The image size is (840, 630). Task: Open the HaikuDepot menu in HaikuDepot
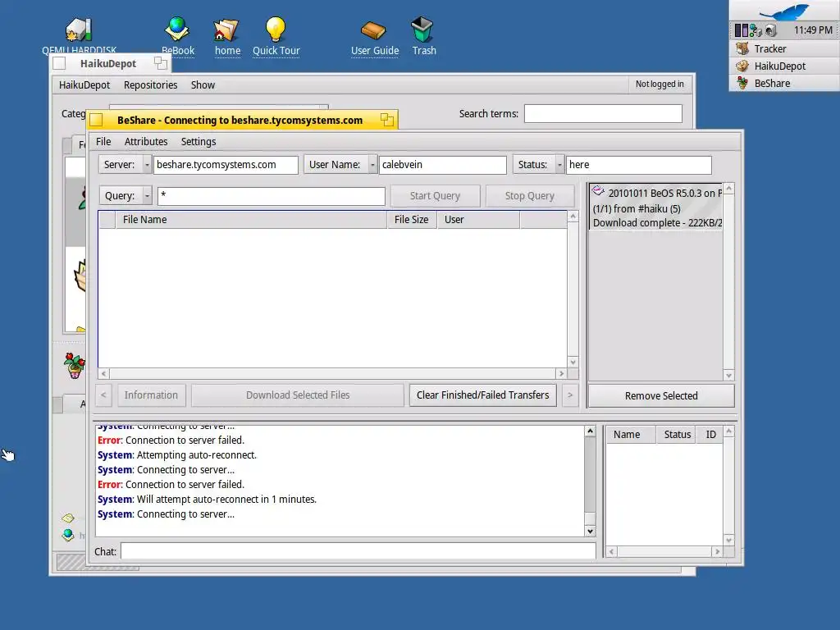pyautogui.click(x=84, y=85)
